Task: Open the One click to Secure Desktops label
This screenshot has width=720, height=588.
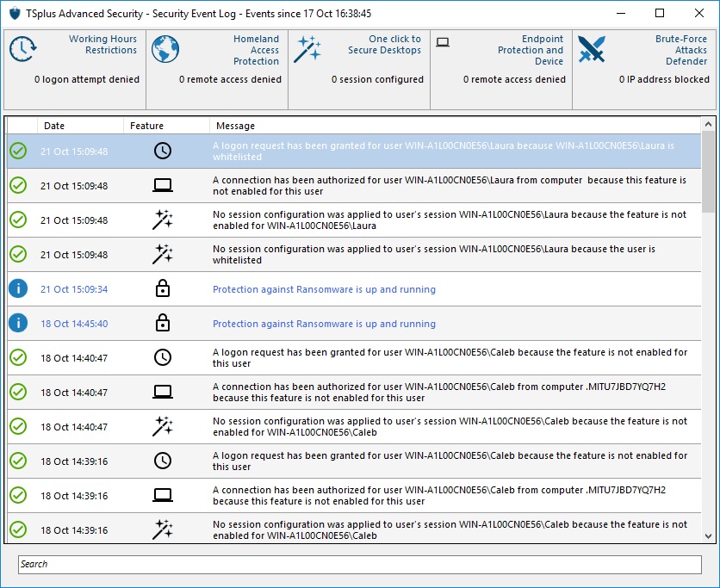Action: coord(384,45)
